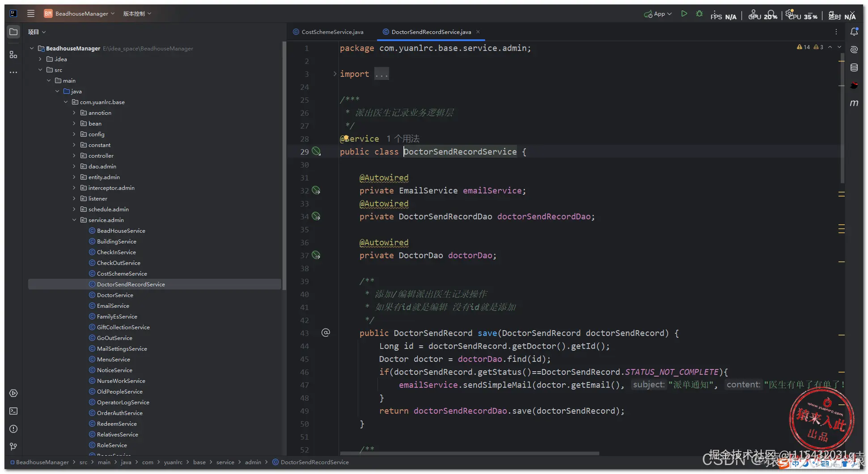Screen dimensions: 868x474
Task: Click the @ gutter icon on line 43
Action: [x=326, y=333]
